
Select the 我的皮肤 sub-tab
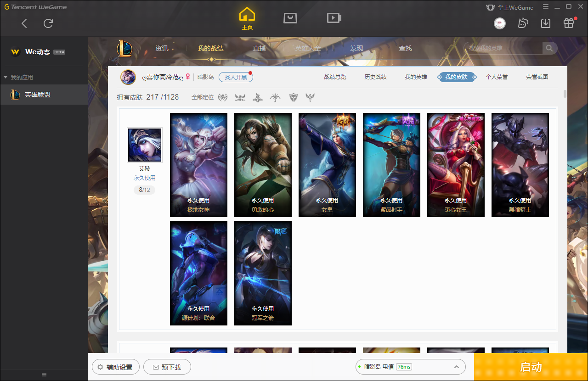456,77
